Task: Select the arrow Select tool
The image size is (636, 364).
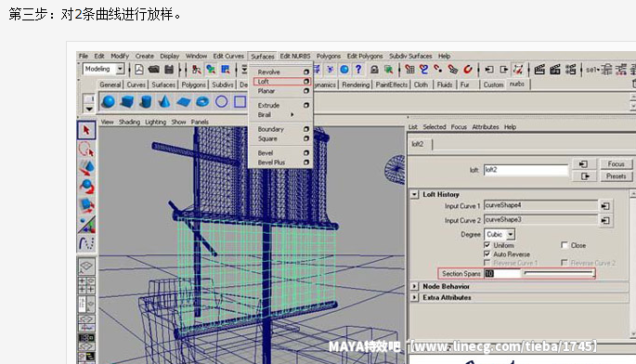Action: pos(86,130)
